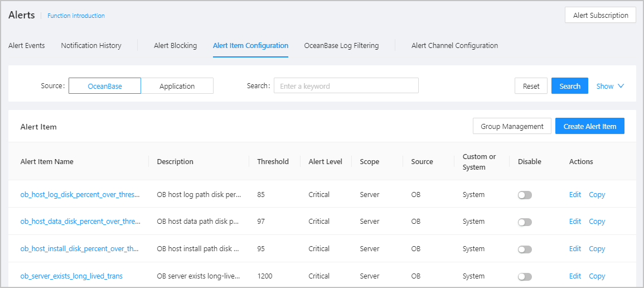Select Application as the source
The width and height of the screenshot is (644, 288).
(177, 86)
